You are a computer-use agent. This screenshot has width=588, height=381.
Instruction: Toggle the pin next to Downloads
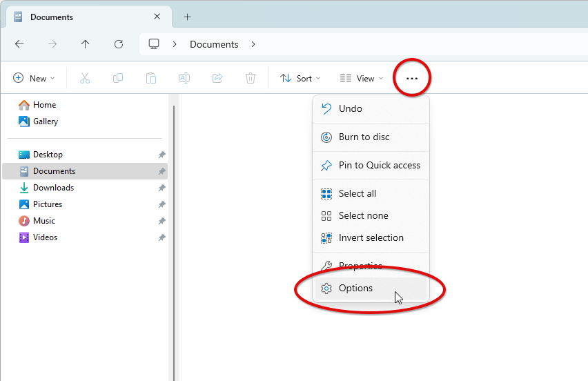(161, 188)
